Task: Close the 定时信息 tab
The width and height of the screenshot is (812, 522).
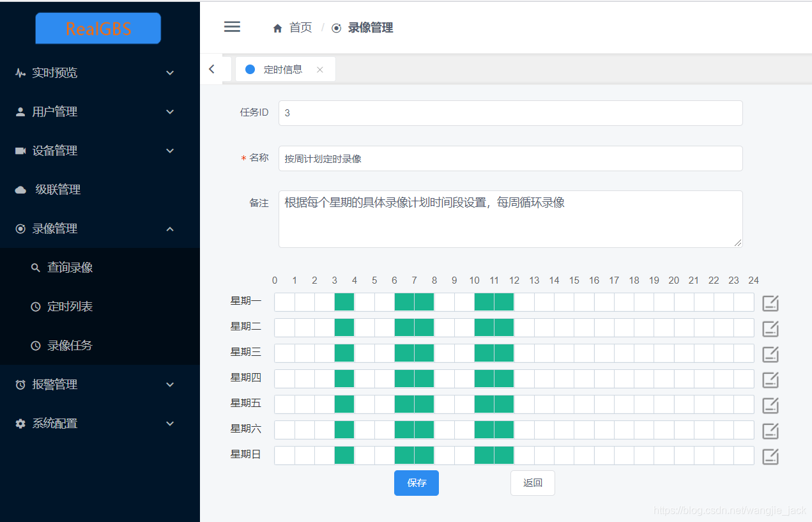Action: (x=320, y=70)
